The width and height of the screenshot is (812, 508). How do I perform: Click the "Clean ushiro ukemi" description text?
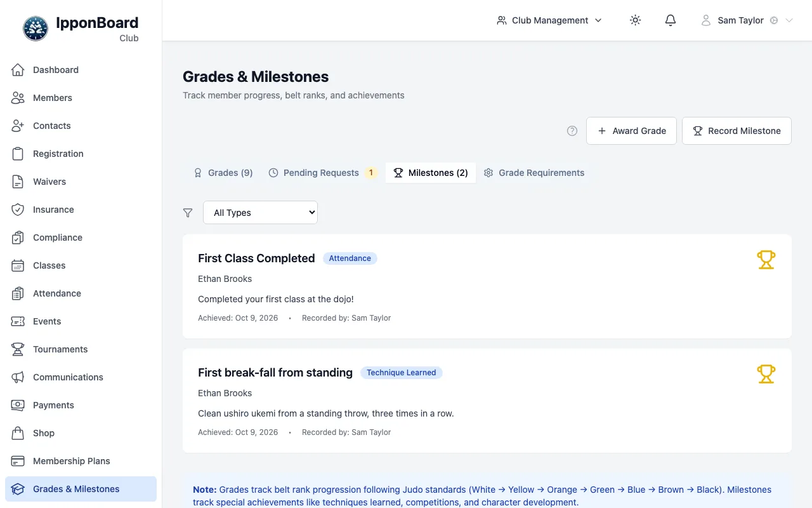pyautogui.click(x=326, y=413)
